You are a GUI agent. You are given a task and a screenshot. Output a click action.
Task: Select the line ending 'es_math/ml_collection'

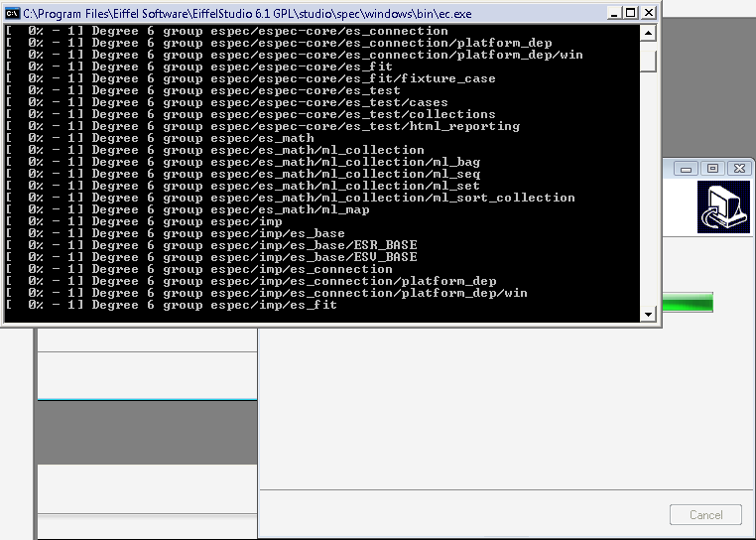[x=215, y=150]
